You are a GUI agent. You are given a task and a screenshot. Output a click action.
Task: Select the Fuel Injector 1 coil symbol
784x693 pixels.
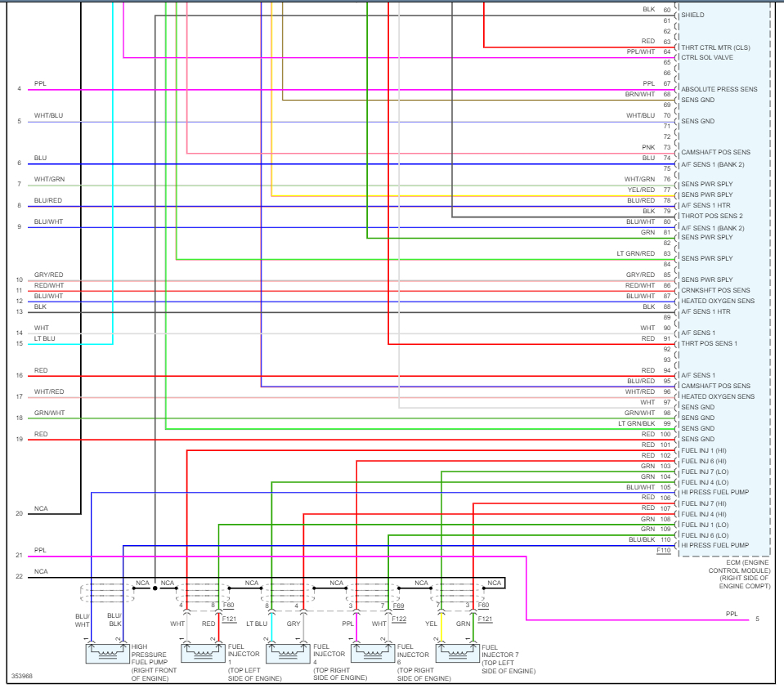coord(203,653)
